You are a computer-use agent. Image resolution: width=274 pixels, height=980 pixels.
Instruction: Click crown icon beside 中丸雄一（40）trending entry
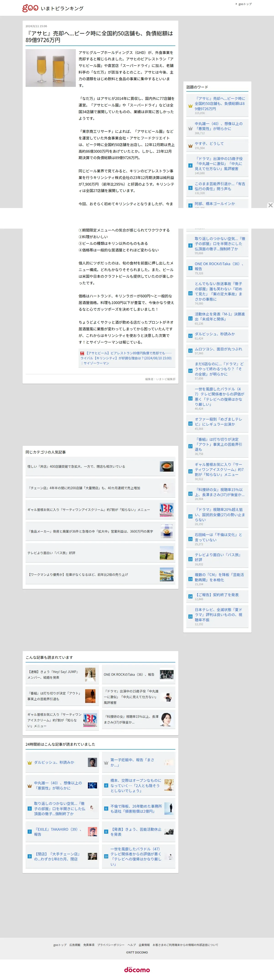(190, 129)
